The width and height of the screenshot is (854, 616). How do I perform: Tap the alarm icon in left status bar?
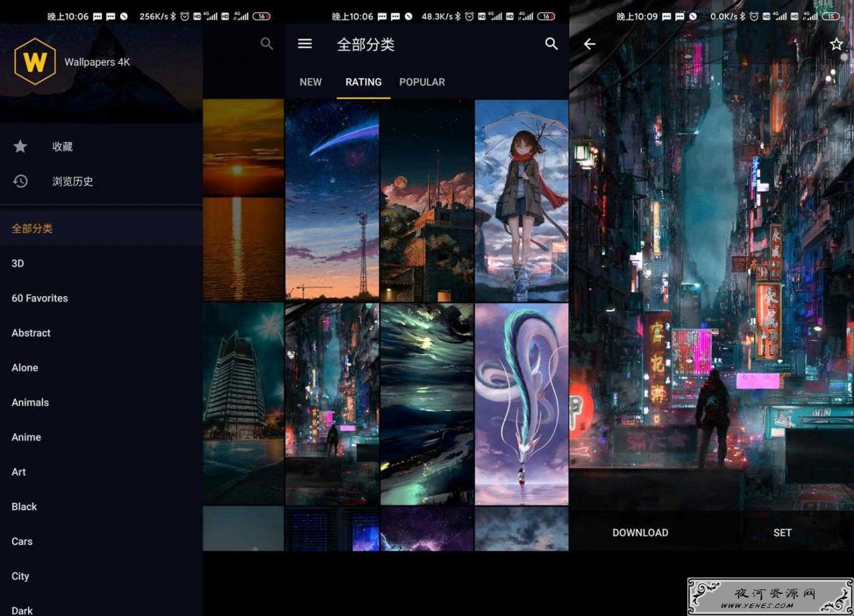(184, 17)
